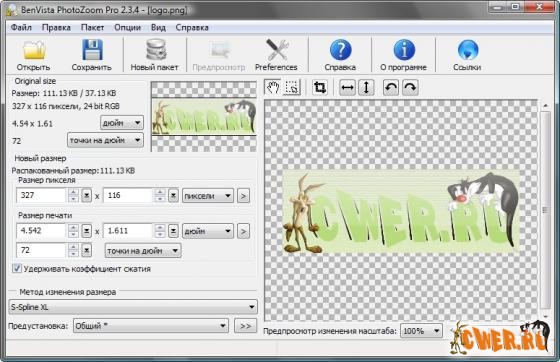Open the точки на дюйм dropdown under Original size
Screen dimensions: 560x362
(x=105, y=140)
